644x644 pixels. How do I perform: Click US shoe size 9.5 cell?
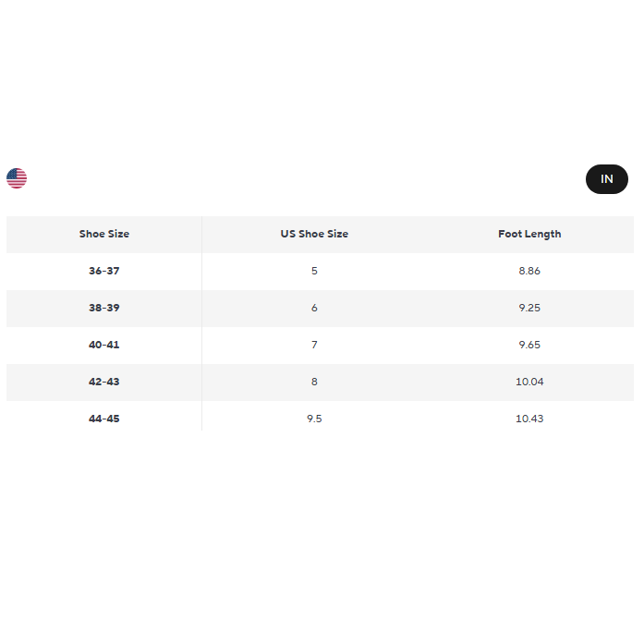point(314,419)
